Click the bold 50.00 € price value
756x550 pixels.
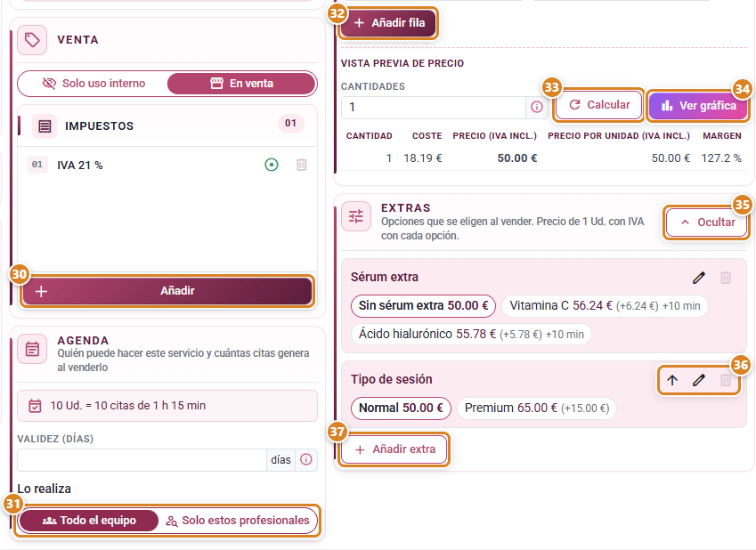point(516,158)
